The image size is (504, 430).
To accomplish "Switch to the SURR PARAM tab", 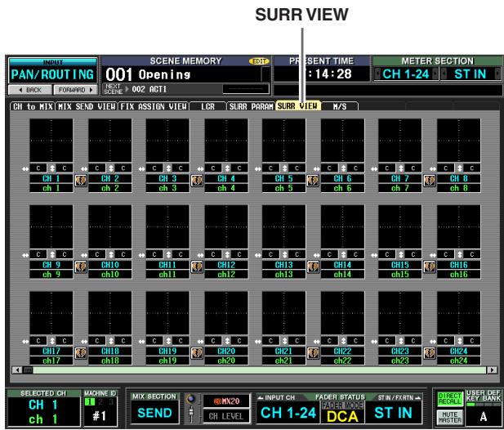I will (x=251, y=106).
